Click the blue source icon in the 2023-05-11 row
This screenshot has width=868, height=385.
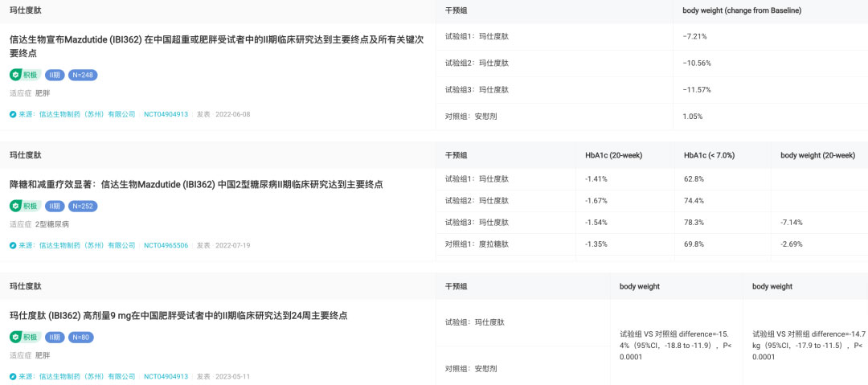tap(13, 376)
